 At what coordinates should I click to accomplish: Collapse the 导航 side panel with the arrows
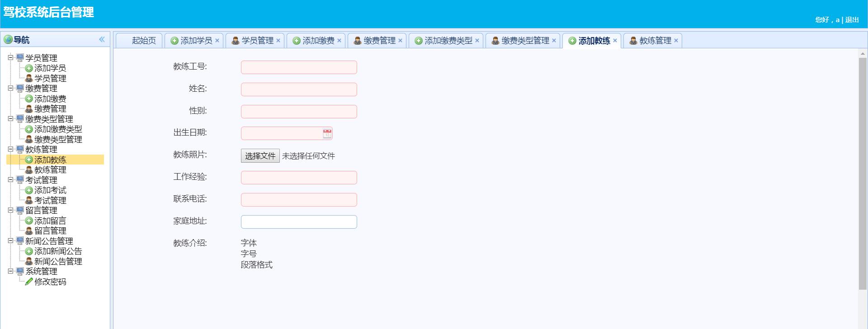click(102, 40)
